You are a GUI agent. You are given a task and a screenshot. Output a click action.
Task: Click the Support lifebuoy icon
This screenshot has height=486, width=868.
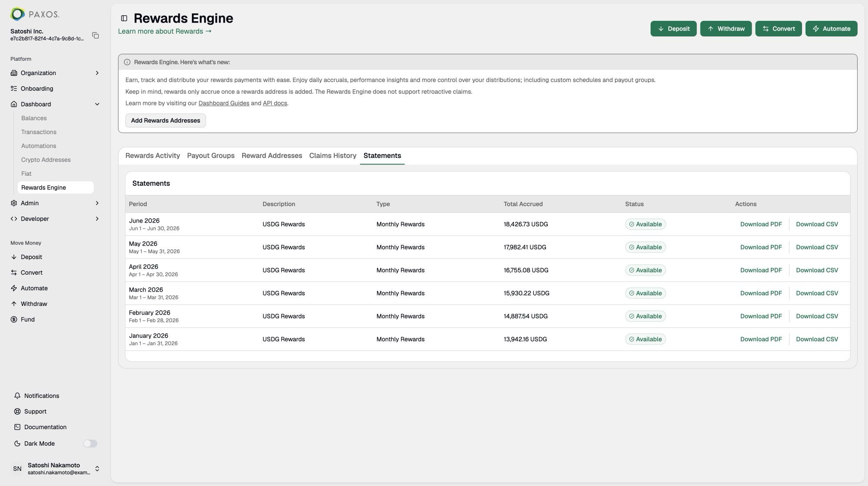click(x=17, y=411)
